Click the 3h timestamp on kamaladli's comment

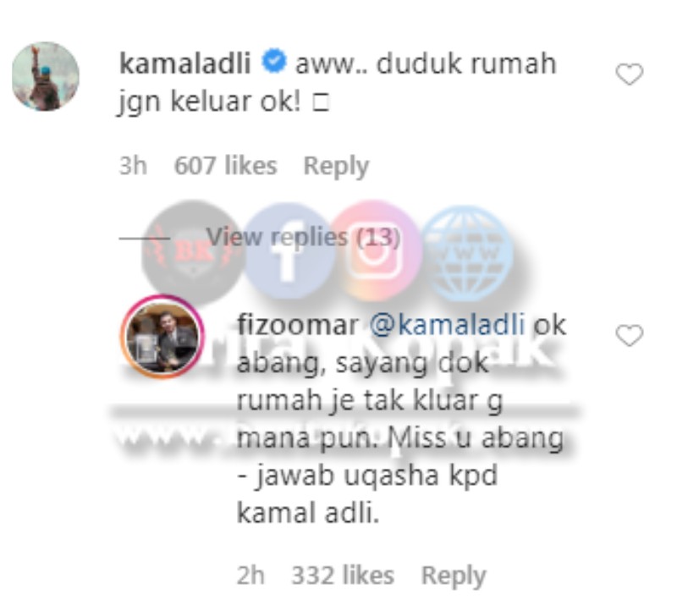133,166
